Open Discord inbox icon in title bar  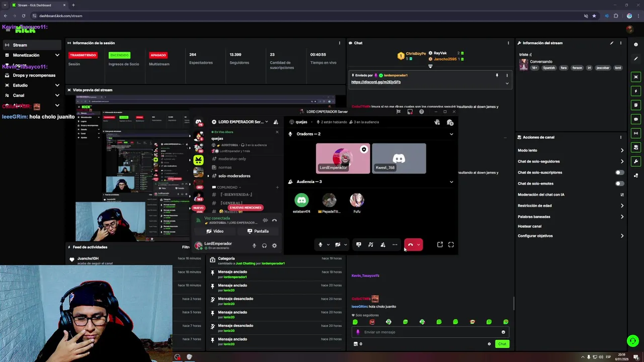(410, 112)
